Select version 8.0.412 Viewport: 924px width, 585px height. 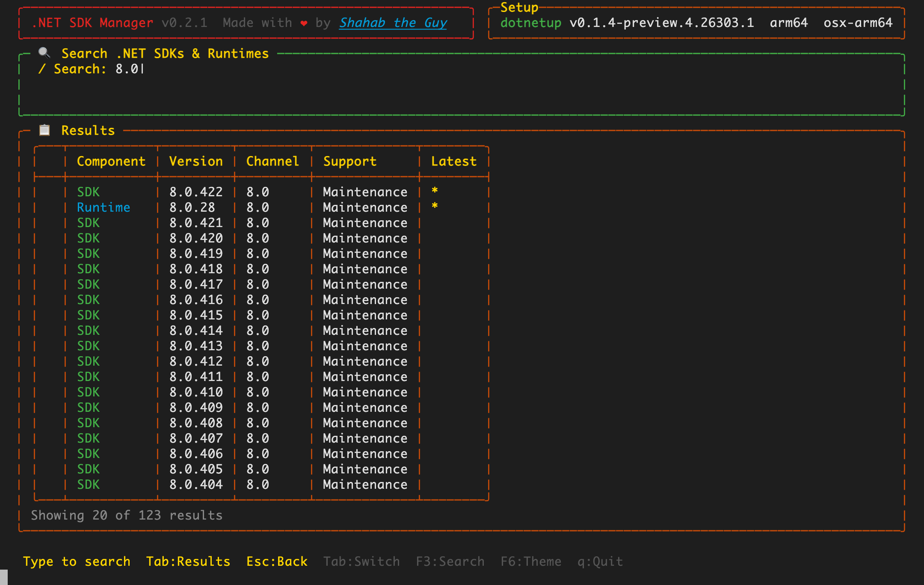coord(196,361)
